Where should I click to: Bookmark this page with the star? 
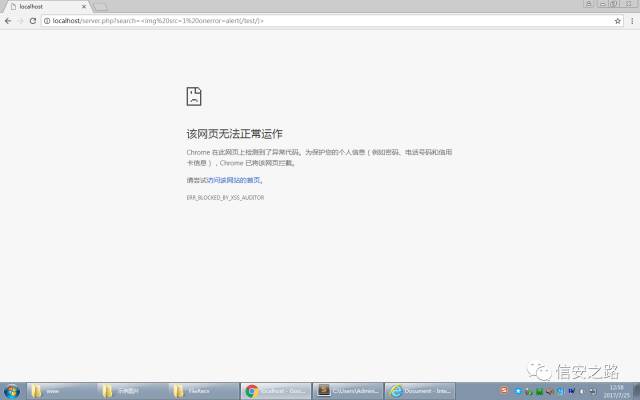click(618, 21)
